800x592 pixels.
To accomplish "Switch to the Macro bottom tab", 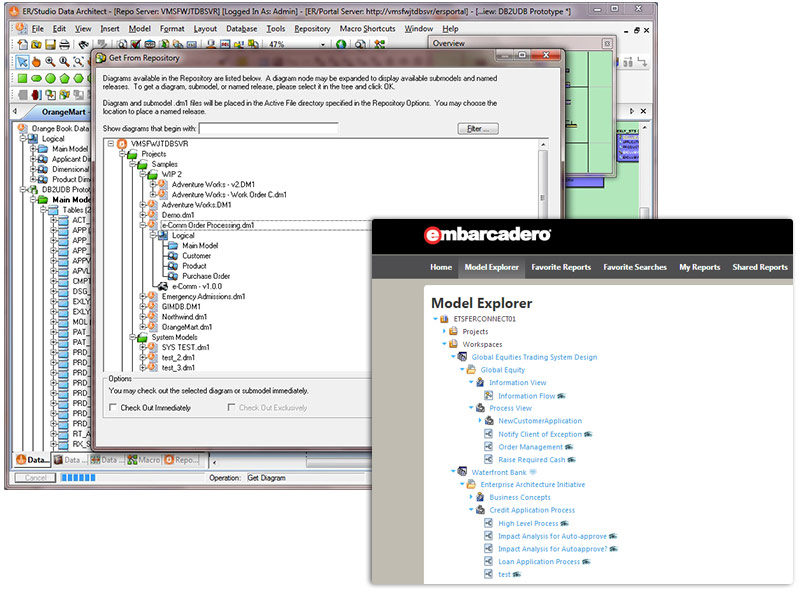I will coord(144,460).
